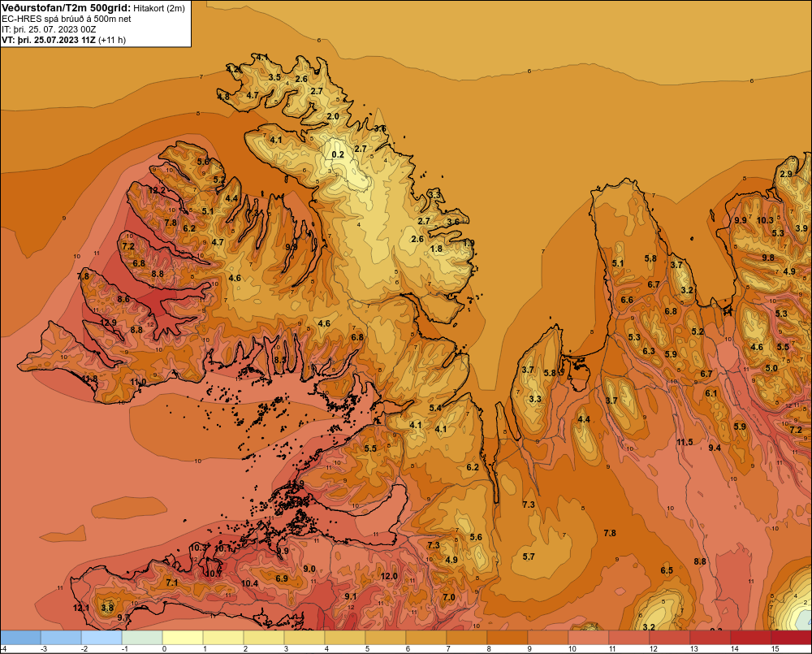The width and height of the screenshot is (812, 654).
Task: Click the 8.5 temperature value
Action: click(280, 359)
